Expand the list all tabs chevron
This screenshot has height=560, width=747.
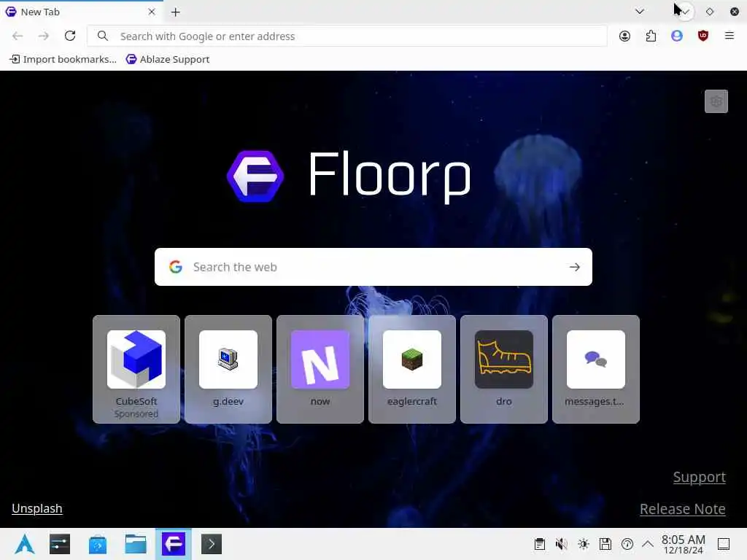[639, 12]
